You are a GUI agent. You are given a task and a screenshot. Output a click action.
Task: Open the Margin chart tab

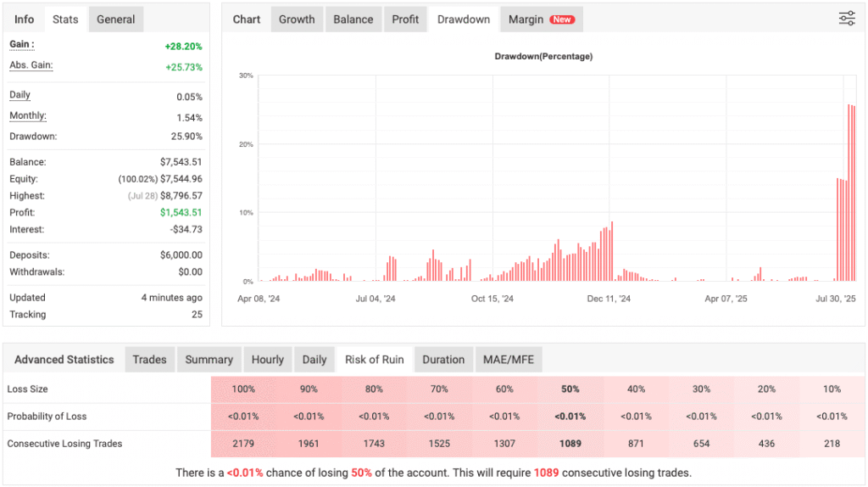pos(526,20)
